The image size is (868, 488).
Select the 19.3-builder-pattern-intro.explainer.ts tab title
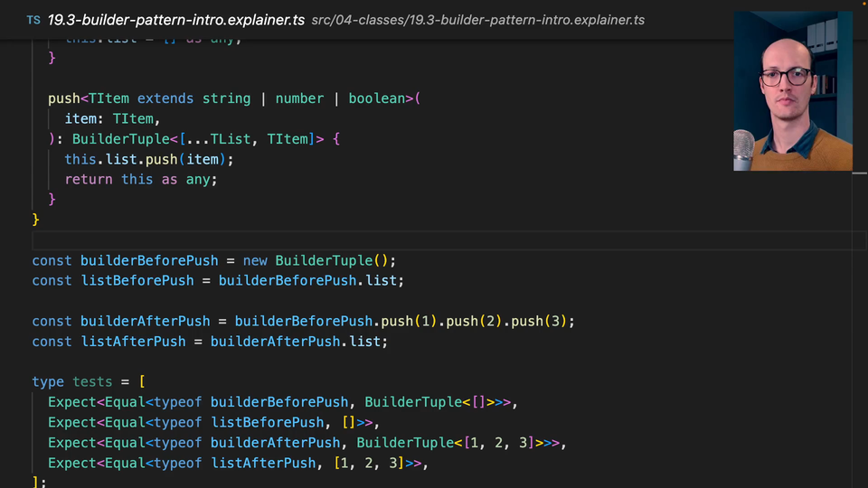click(x=175, y=20)
